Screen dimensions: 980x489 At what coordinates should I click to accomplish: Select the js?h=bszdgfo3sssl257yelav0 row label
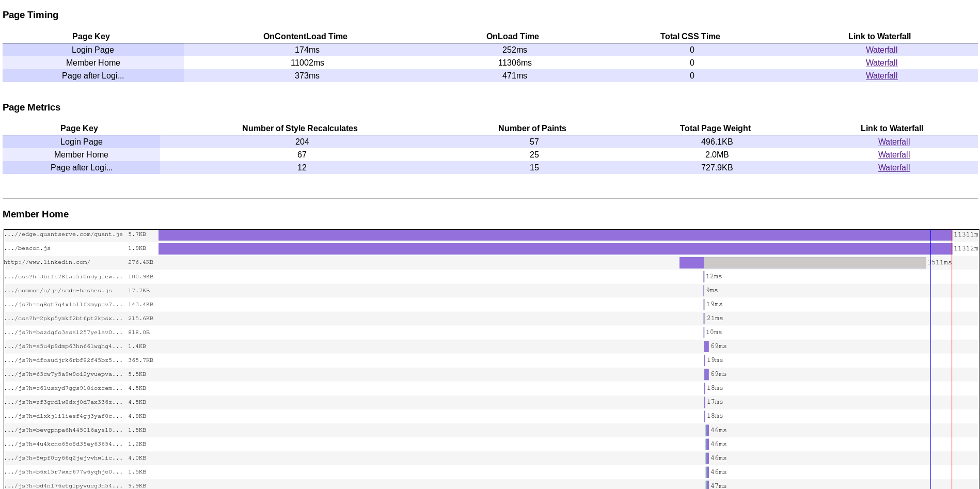pyautogui.click(x=64, y=333)
